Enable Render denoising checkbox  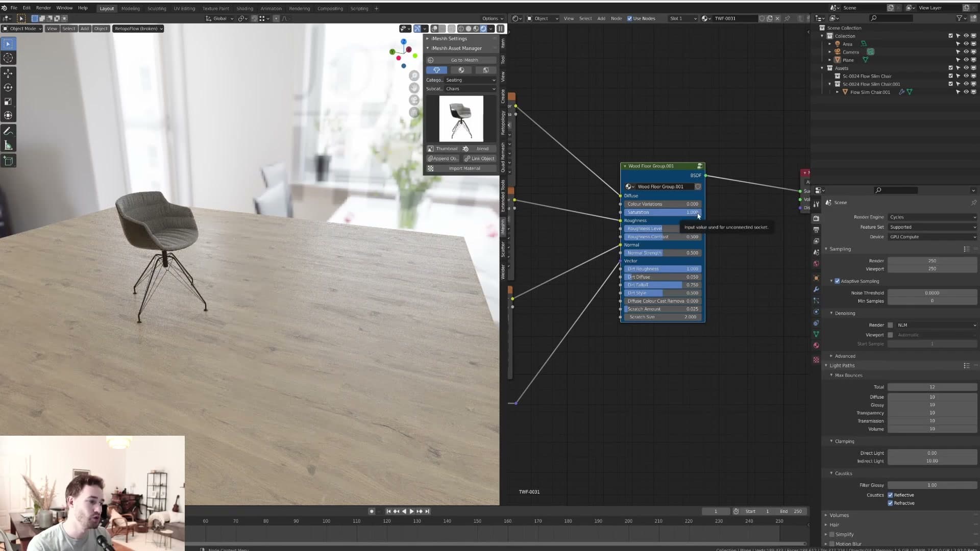(x=890, y=325)
